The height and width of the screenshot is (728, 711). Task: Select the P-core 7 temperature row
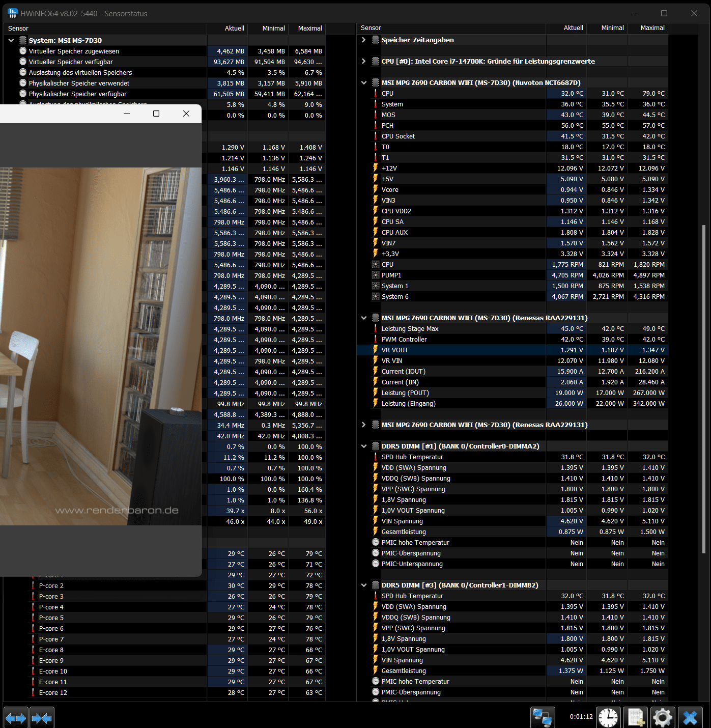pos(164,639)
